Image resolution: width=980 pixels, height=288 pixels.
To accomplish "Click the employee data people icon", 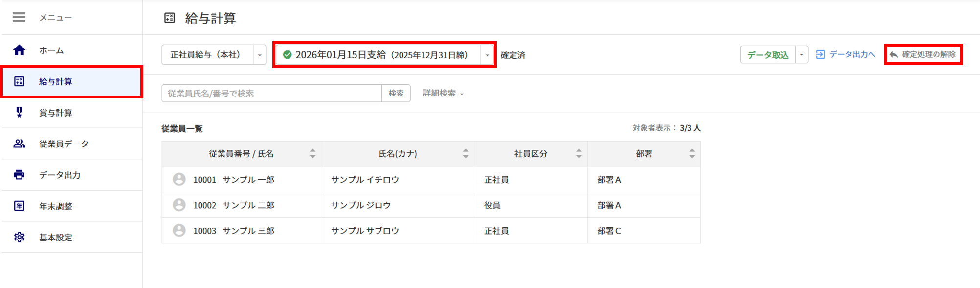I will pos(19,144).
